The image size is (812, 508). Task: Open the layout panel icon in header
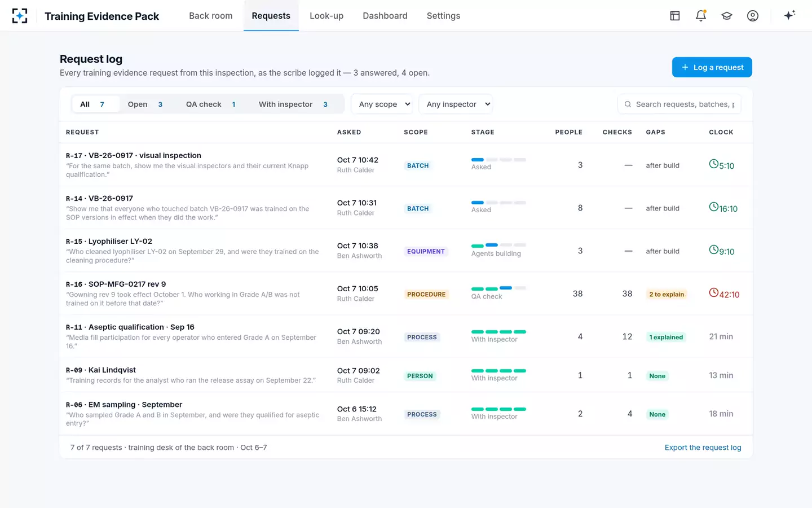(675, 16)
